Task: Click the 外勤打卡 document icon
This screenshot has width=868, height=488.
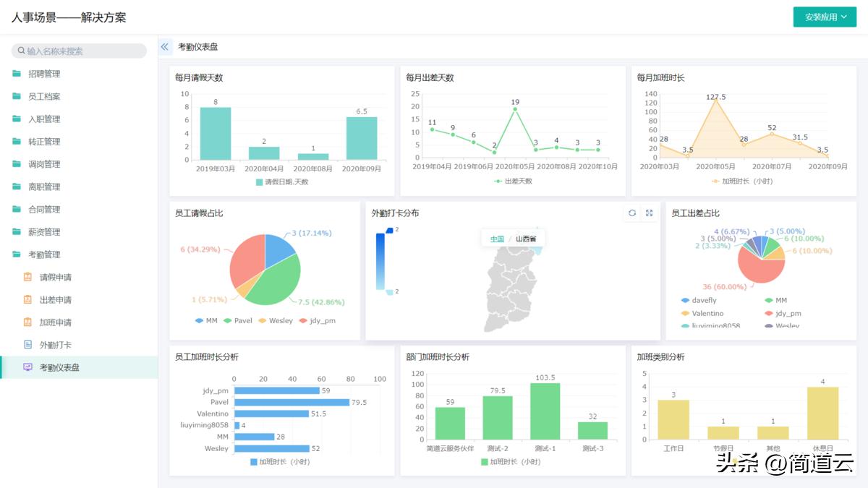Action: (28, 345)
